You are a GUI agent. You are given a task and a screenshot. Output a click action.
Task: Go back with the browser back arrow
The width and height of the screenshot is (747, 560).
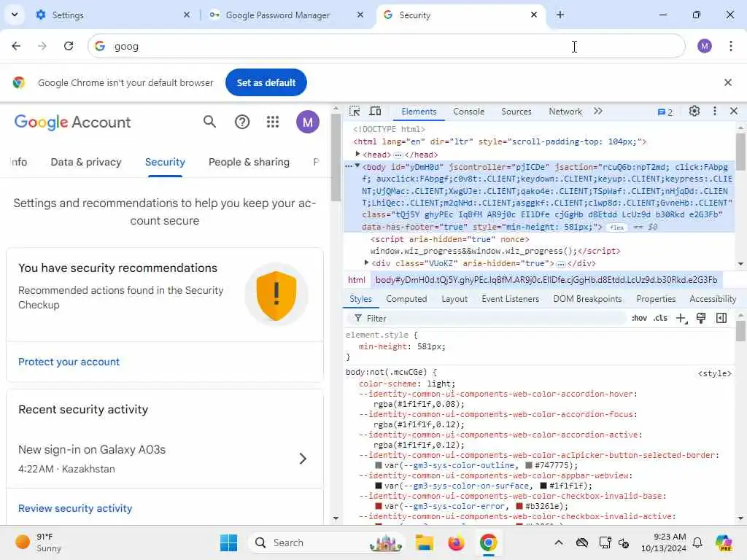click(x=16, y=46)
